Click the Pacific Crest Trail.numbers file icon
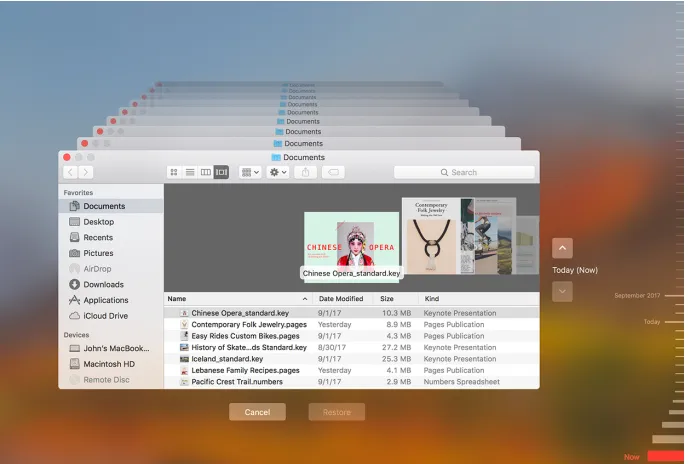This screenshot has width=690, height=464. click(184, 382)
